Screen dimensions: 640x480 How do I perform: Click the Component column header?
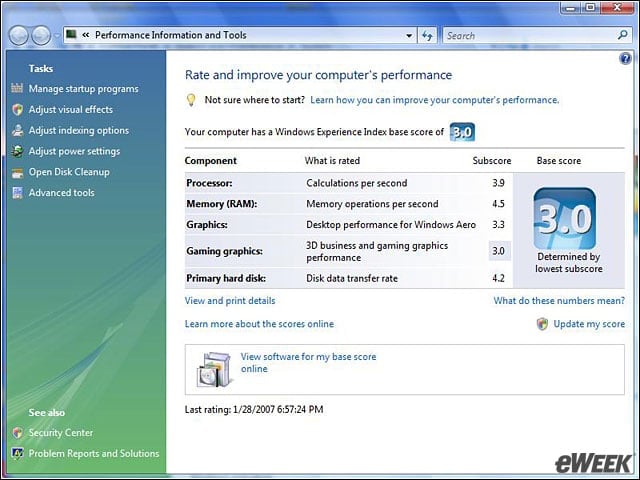(x=211, y=161)
